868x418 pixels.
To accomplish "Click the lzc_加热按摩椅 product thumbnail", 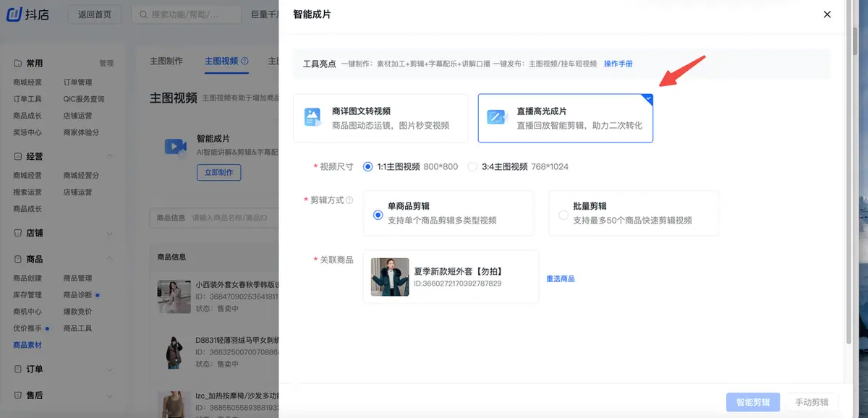I will pyautogui.click(x=174, y=404).
